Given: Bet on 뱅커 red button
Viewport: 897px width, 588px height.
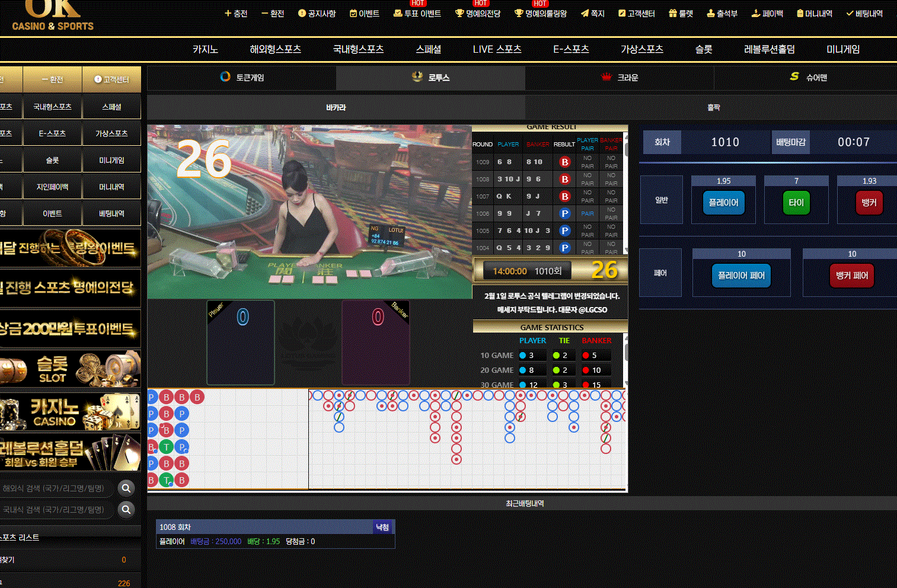Looking at the screenshot, I should pos(869,203).
